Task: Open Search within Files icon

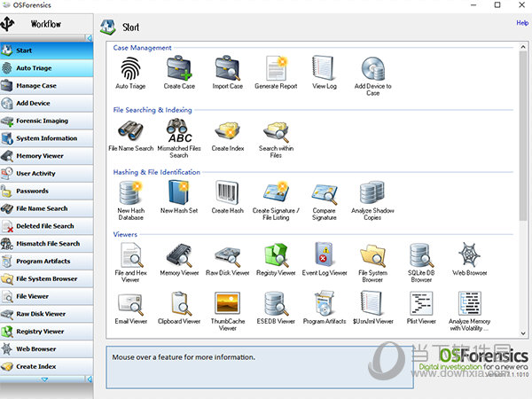Action: (x=276, y=131)
